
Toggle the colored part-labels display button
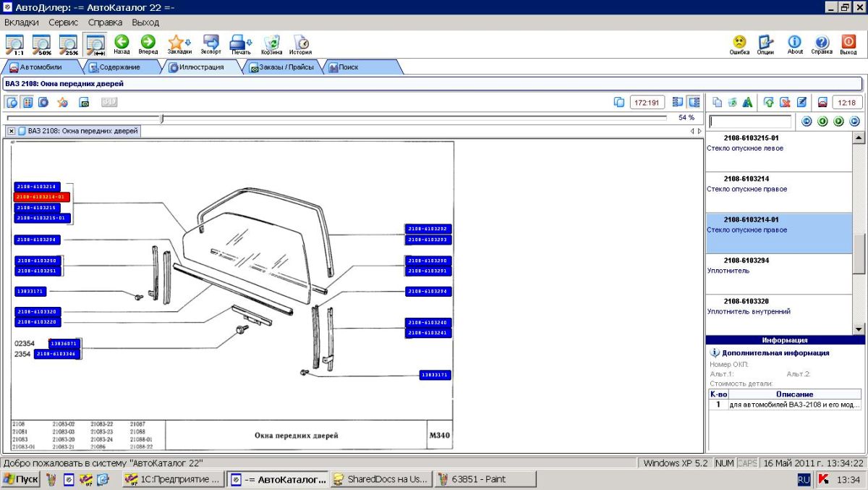click(27, 102)
